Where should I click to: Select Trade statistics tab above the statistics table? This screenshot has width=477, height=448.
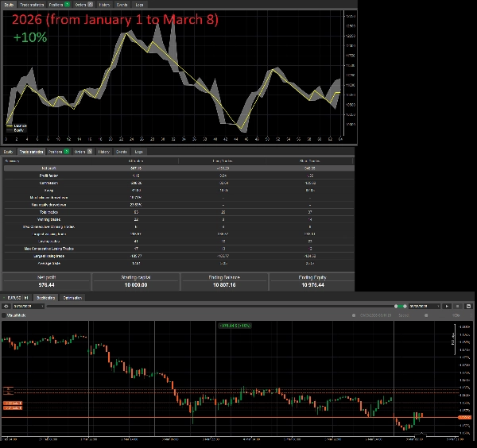[x=31, y=152]
